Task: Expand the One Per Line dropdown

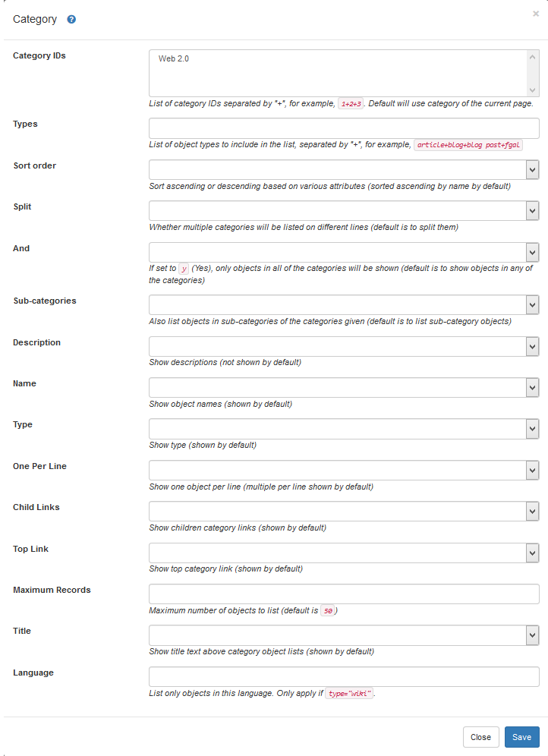Action: point(344,470)
